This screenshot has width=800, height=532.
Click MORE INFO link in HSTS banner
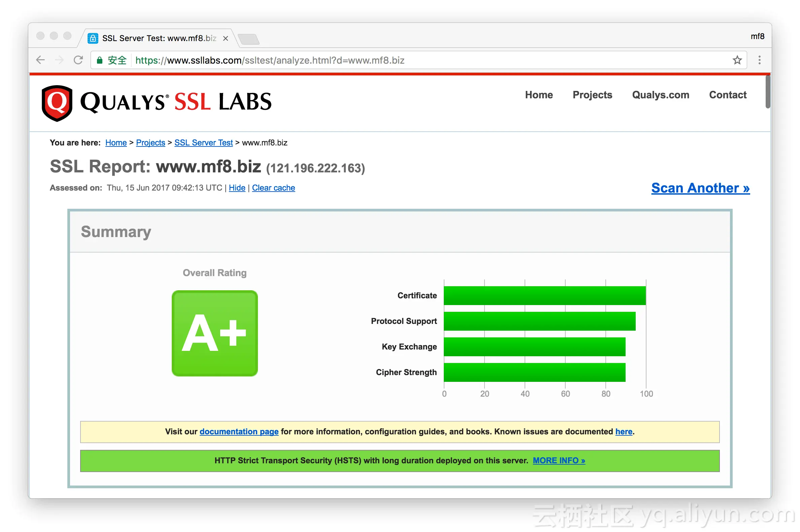point(559,460)
